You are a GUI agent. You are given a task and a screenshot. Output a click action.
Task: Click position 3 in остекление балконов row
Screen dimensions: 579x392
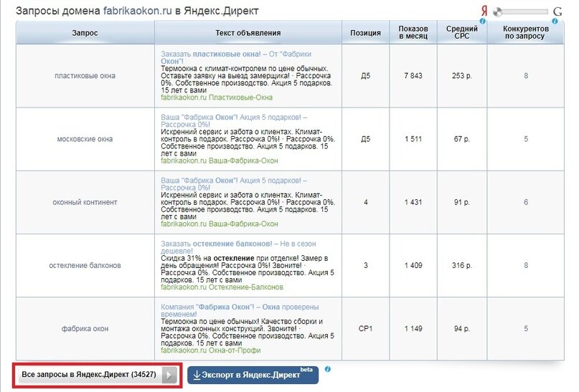click(366, 265)
